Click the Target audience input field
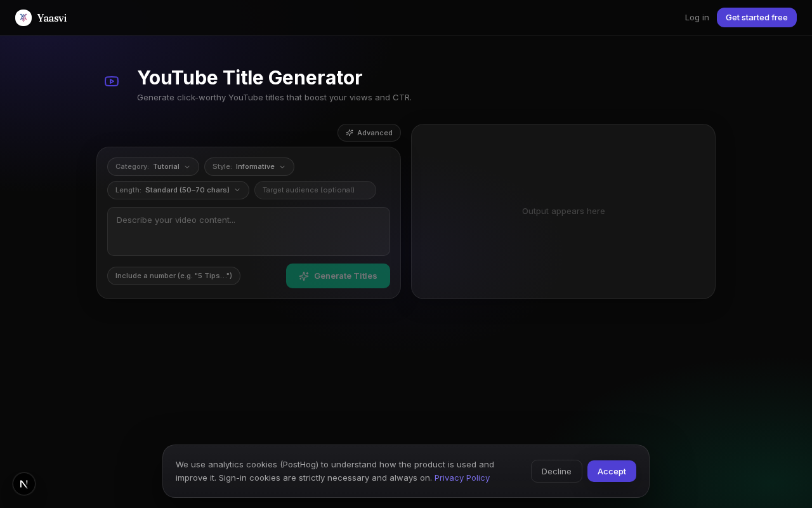 pyautogui.click(x=315, y=190)
